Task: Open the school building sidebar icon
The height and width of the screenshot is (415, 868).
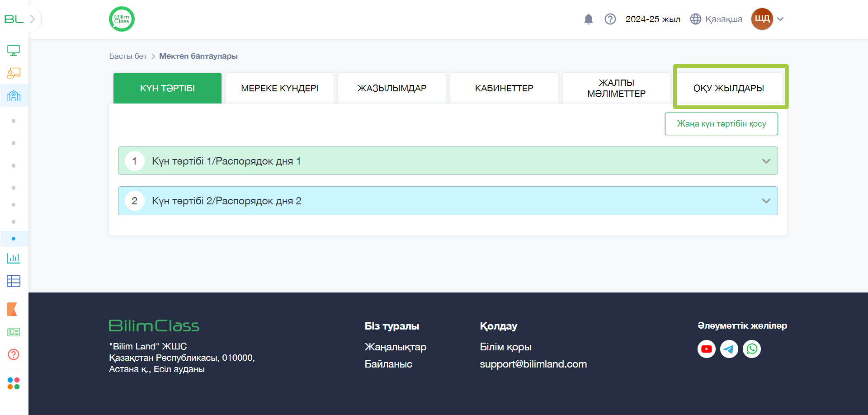Action: pyautogui.click(x=14, y=95)
